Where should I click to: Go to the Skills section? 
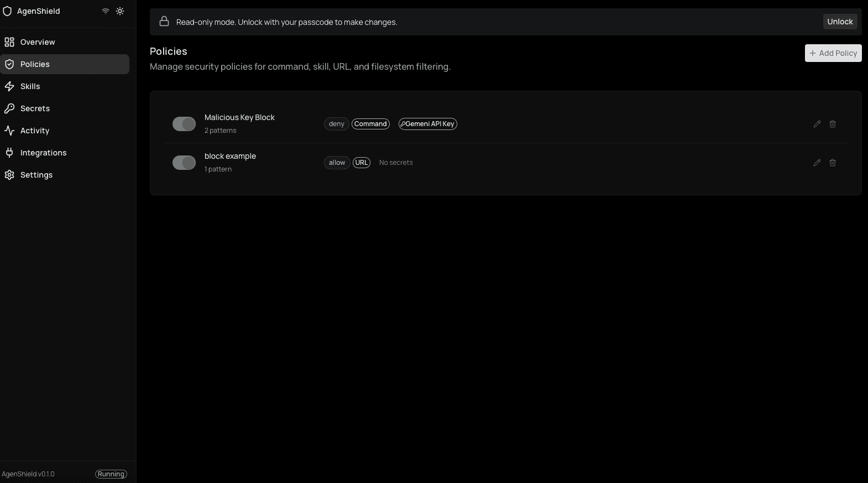click(x=65, y=86)
